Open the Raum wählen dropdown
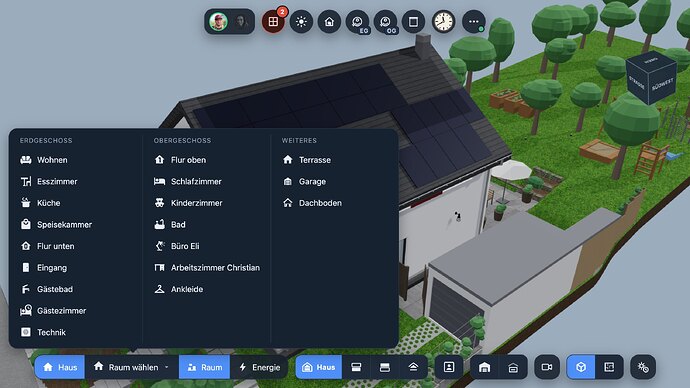Viewport: 690px width, 388px height. (x=132, y=367)
